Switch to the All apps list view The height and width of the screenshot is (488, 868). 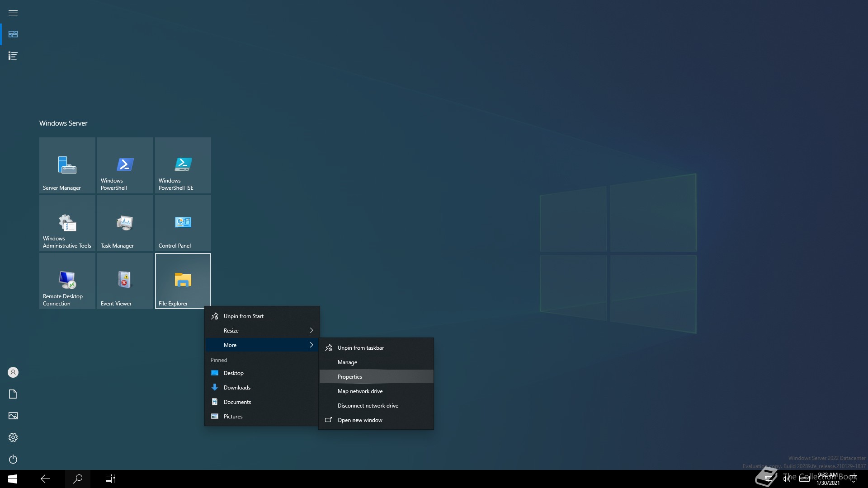tap(13, 56)
